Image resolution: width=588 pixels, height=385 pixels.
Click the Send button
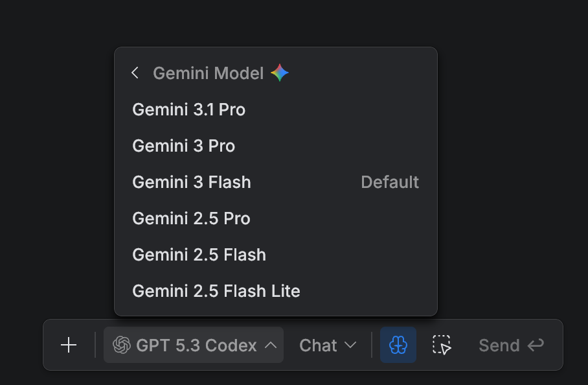(x=499, y=345)
